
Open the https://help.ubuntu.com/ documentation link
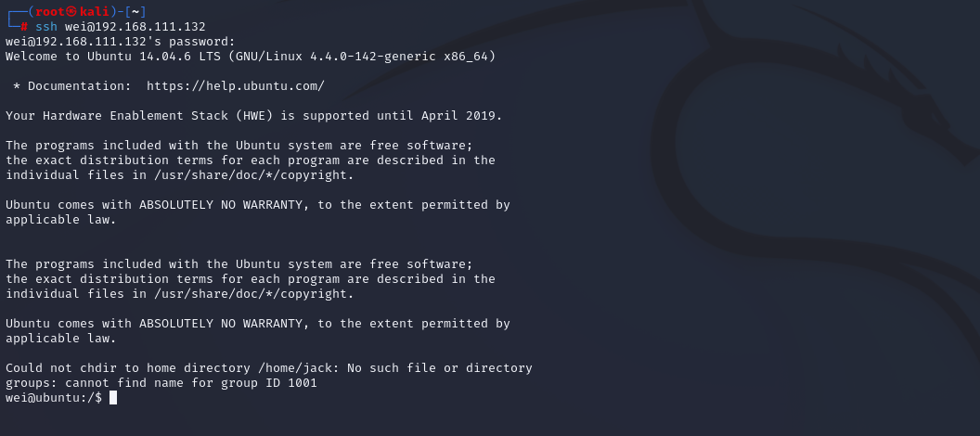coord(236,86)
